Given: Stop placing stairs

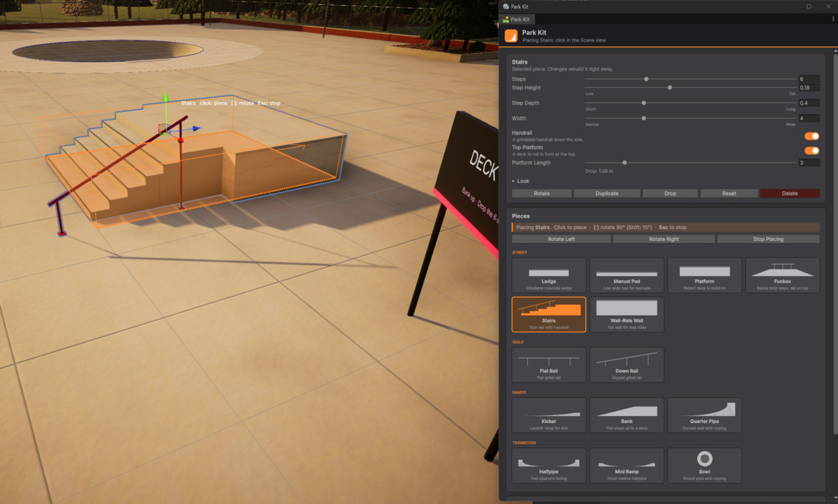Looking at the screenshot, I should 768,239.
